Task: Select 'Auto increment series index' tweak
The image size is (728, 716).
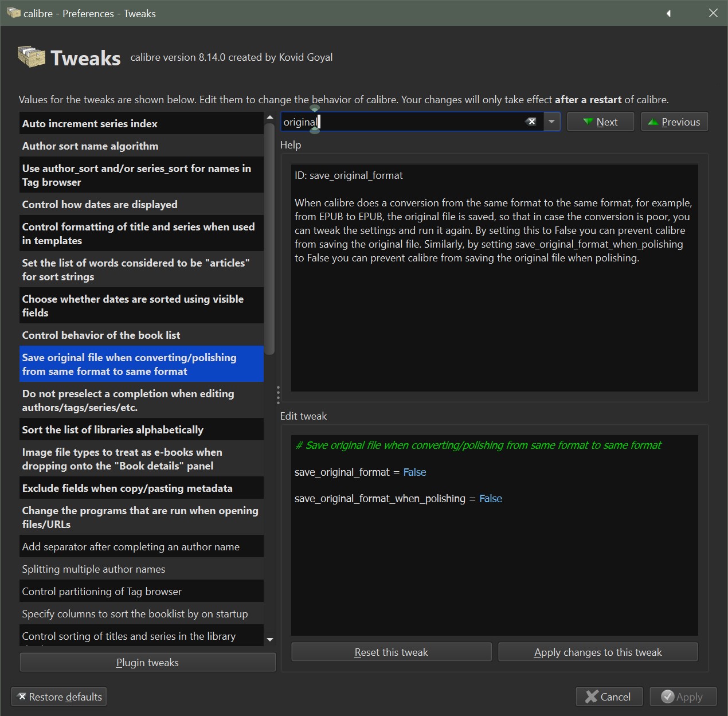Action: click(x=142, y=123)
